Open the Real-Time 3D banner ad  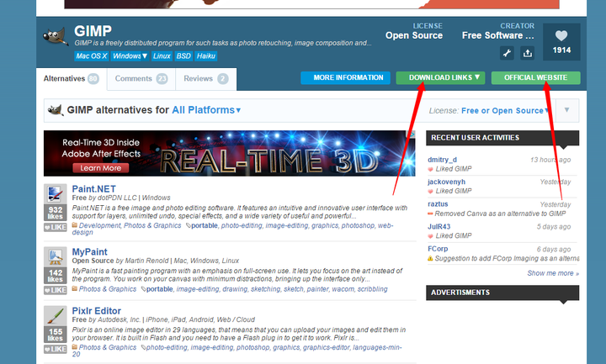pos(230,153)
